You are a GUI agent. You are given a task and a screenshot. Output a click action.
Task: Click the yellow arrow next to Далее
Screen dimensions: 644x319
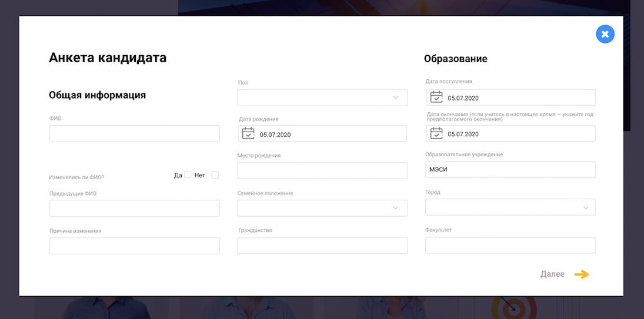(581, 274)
